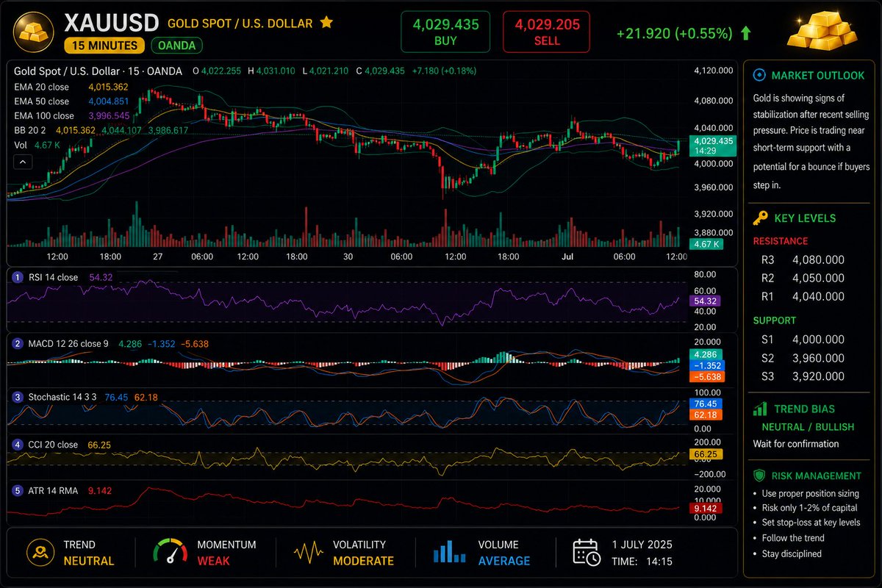This screenshot has height=588, width=882.
Task: Click the Jul date marker on the time axis
Action: (x=567, y=257)
